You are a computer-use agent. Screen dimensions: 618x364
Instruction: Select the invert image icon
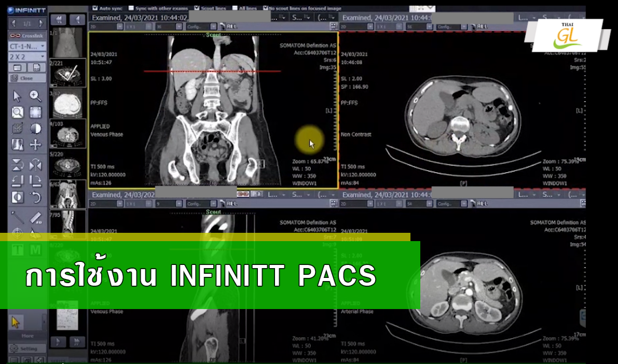tap(17, 197)
